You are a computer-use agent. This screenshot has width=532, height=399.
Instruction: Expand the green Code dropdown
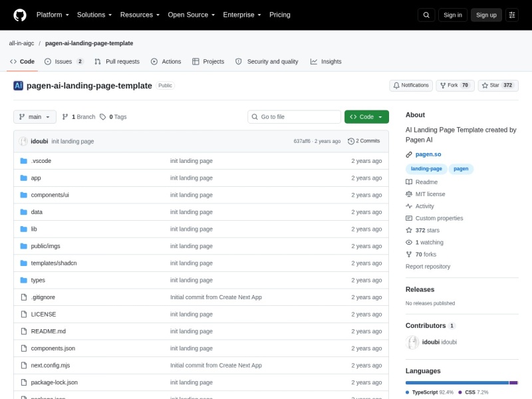click(x=366, y=117)
